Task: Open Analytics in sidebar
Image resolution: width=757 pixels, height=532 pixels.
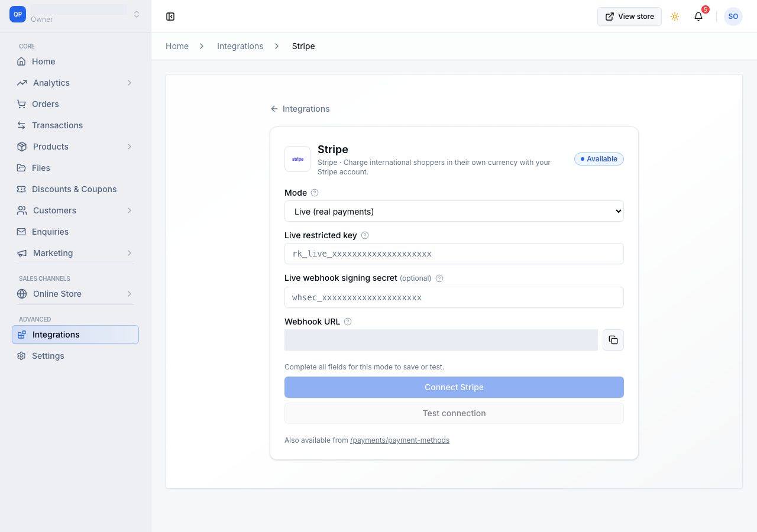Action: pyautogui.click(x=75, y=83)
